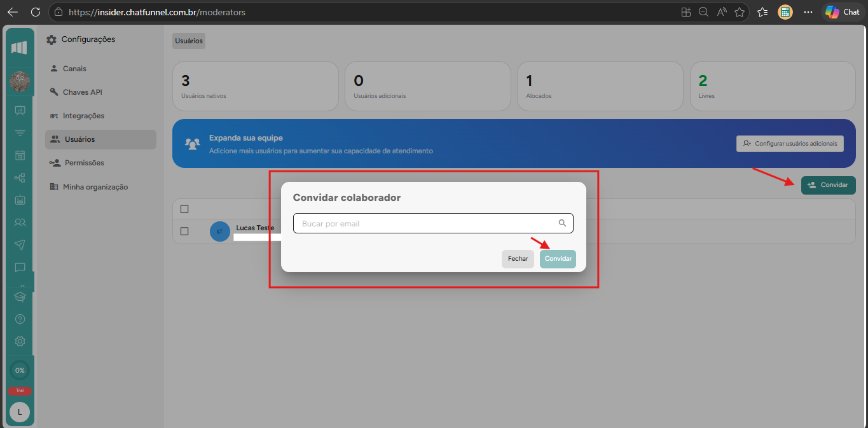868x428 pixels.
Task: Open the calendar icon in sidebar
Action: point(20,155)
